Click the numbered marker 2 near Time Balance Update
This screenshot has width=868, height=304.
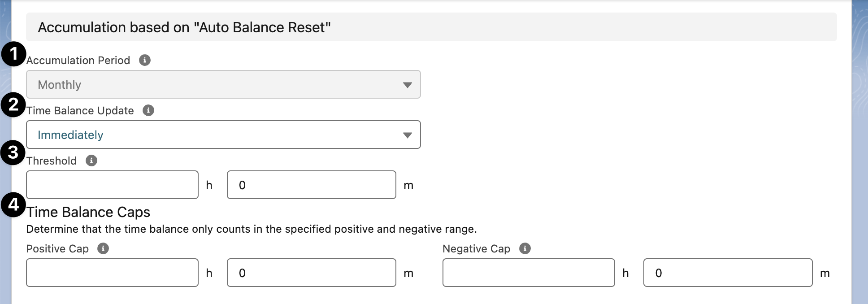[x=13, y=104]
